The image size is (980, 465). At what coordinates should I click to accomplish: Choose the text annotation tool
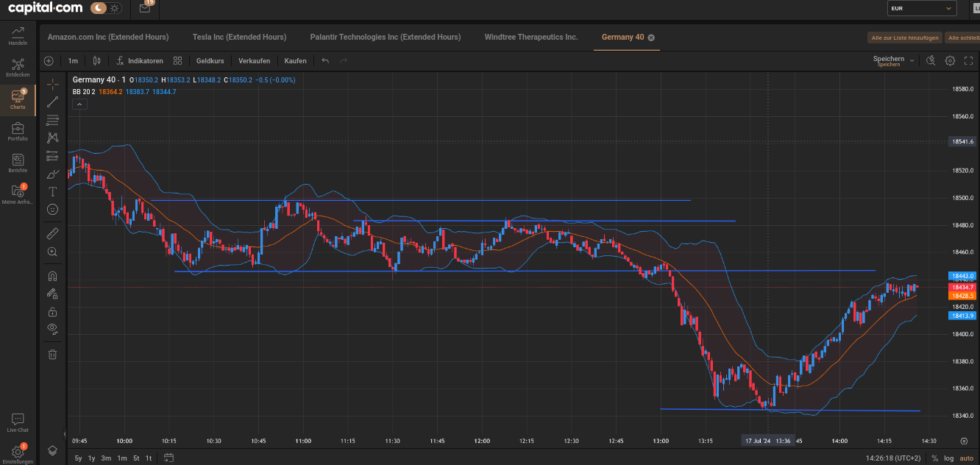52,191
